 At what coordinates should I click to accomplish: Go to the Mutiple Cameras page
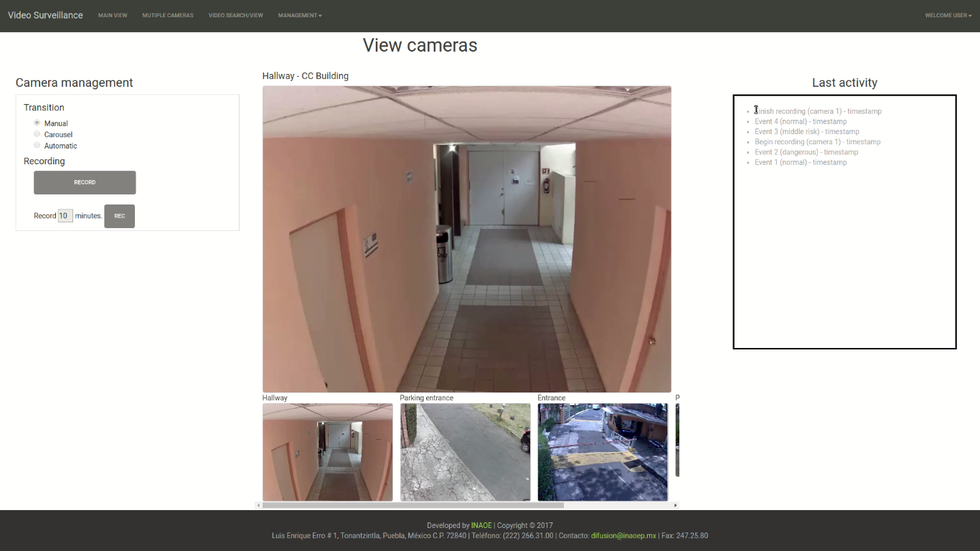(168, 15)
